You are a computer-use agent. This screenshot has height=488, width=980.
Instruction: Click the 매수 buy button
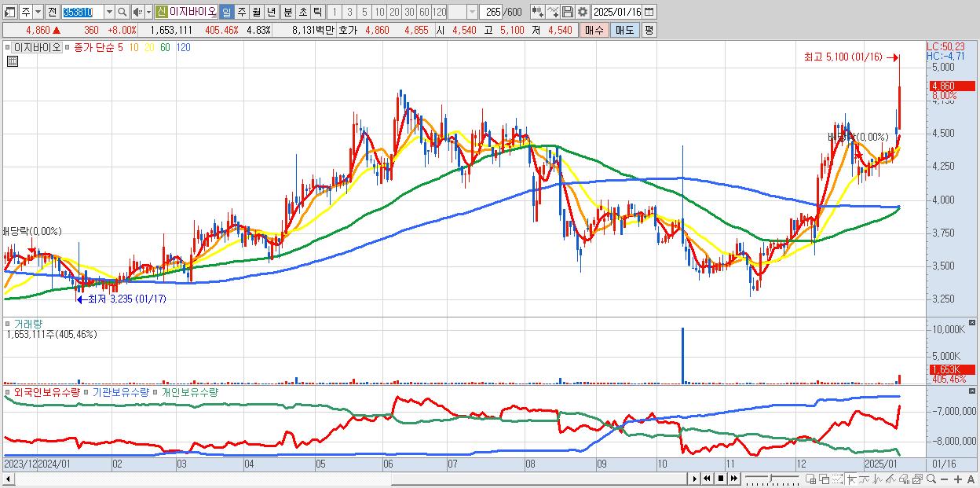[x=594, y=30]
